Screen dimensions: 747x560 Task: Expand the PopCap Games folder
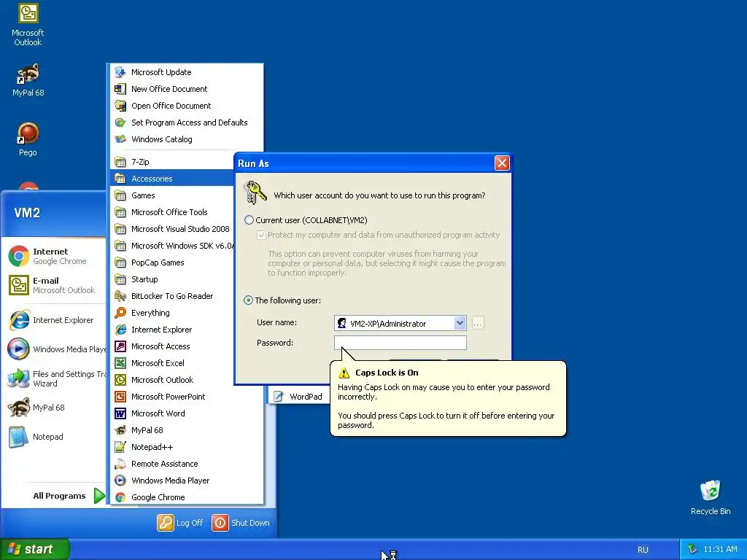click(x=172, y=262)
